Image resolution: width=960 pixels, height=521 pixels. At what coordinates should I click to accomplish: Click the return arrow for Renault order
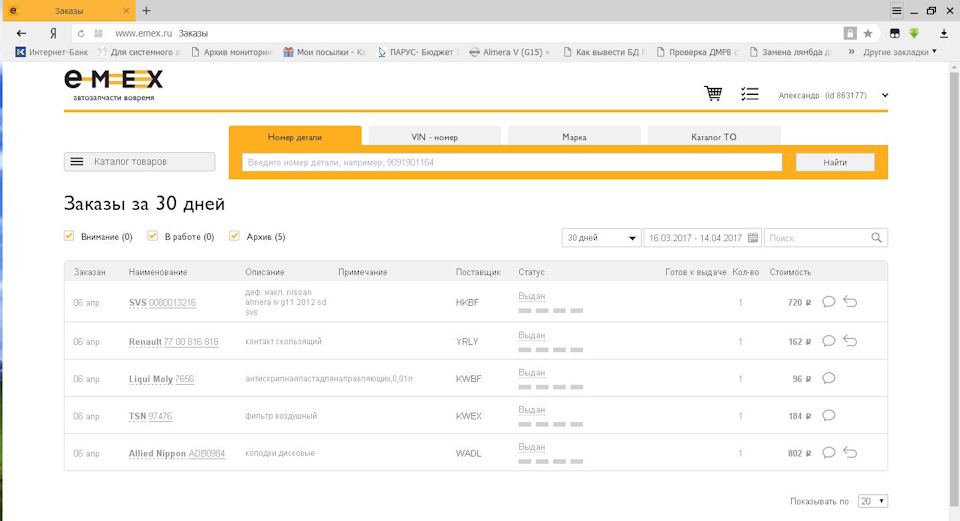pyautogui.click(x=850, y=341)
